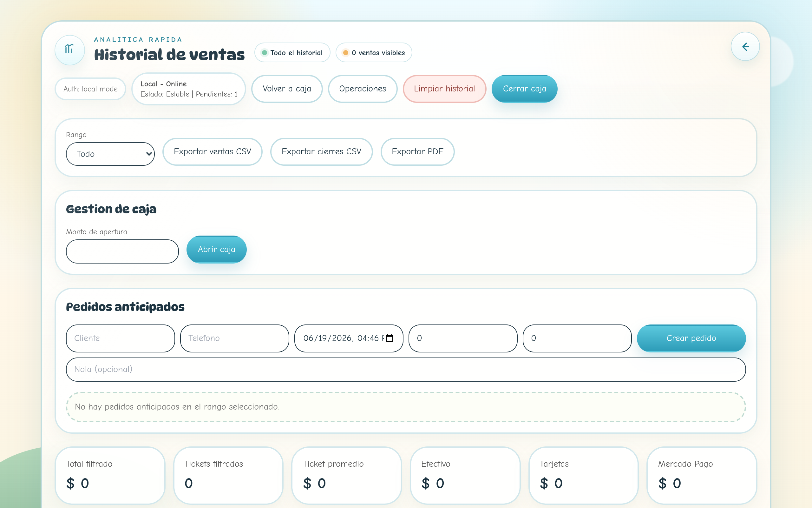Image resolution: width=812 pixels, height=508 pixels.
Task: Click the Nota (opcional) field
Action: tap(406, 369)
